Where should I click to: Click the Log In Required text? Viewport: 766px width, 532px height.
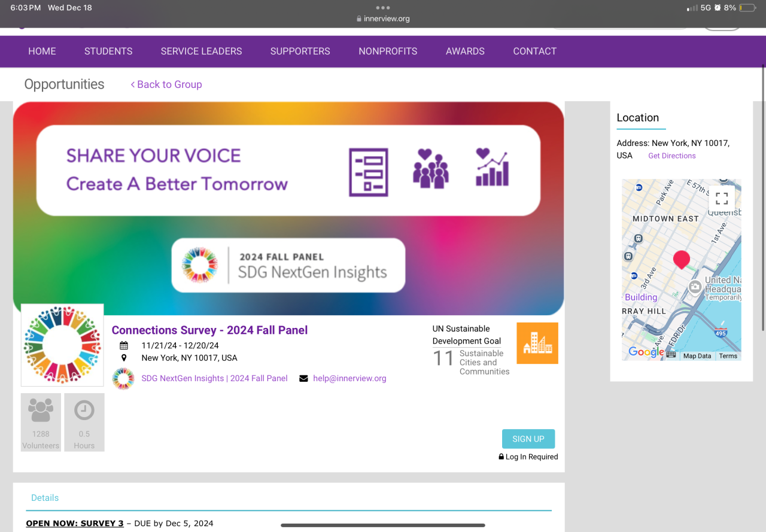pos(531,457)
